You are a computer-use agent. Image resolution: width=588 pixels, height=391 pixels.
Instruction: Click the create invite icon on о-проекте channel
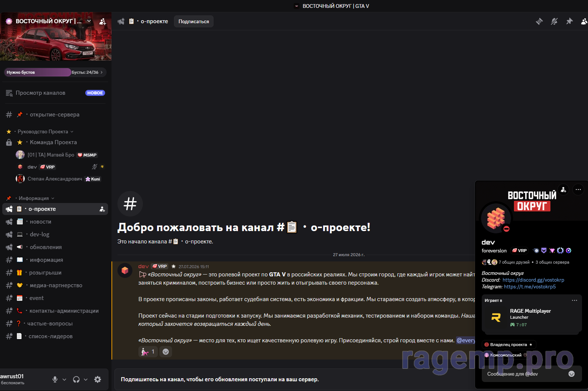point(102,209)
